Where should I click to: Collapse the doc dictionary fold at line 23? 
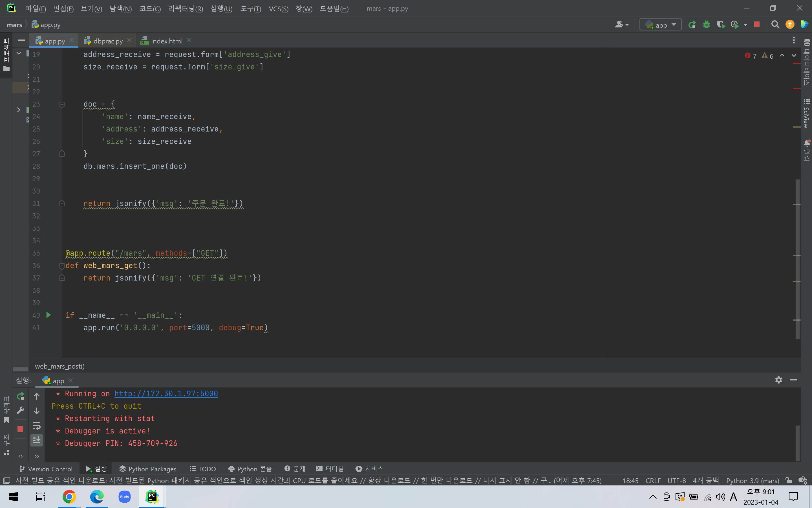point(62,104)
